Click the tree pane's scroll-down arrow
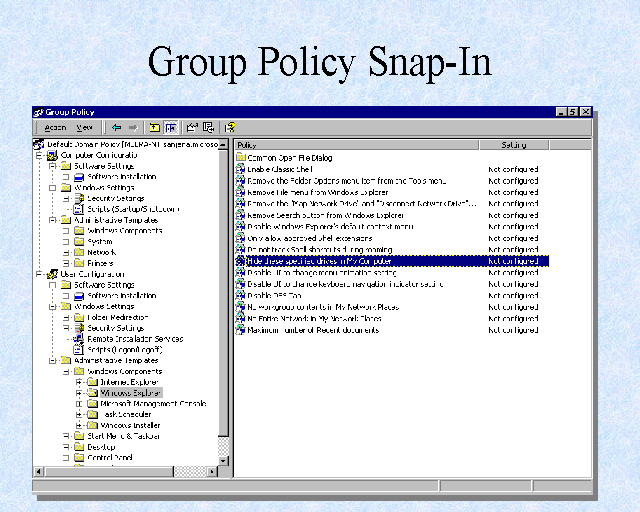 click(224, 459)
